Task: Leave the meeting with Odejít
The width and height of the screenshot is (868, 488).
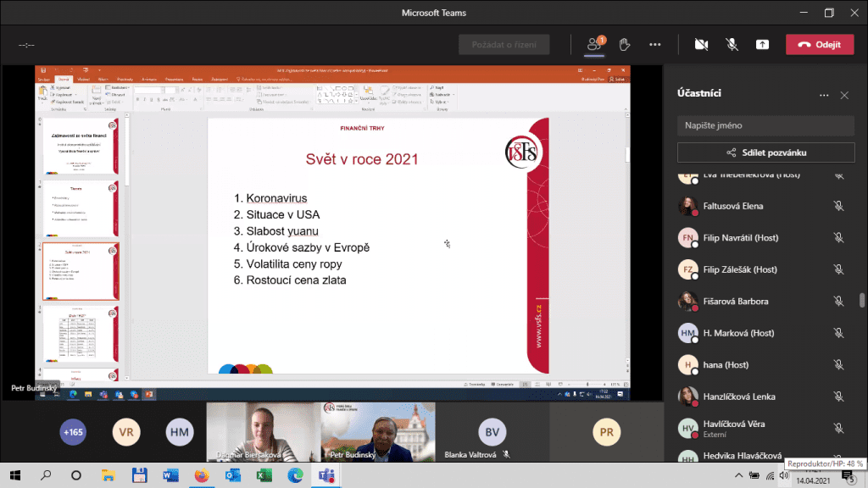Action: coord(820,44)
